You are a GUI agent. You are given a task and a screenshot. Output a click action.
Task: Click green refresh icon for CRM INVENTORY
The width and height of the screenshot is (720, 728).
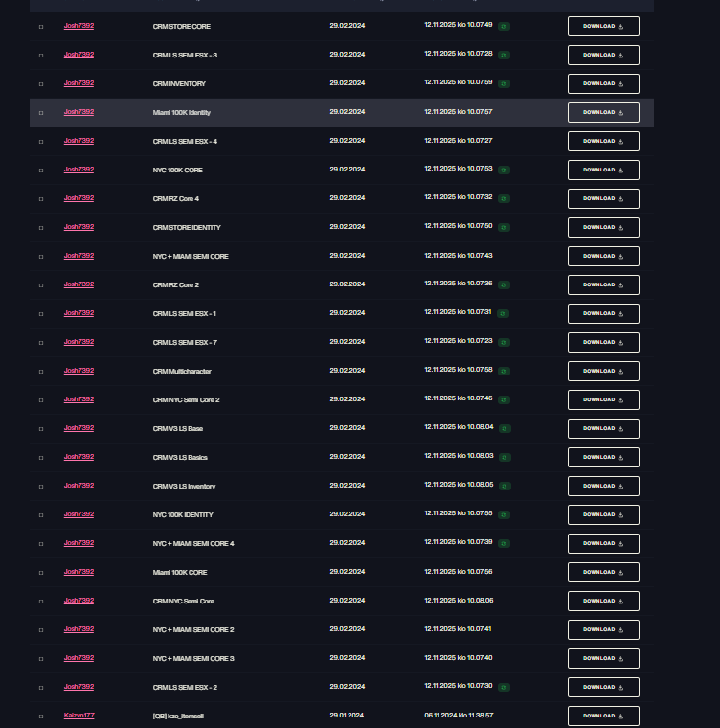click(504, 84)
